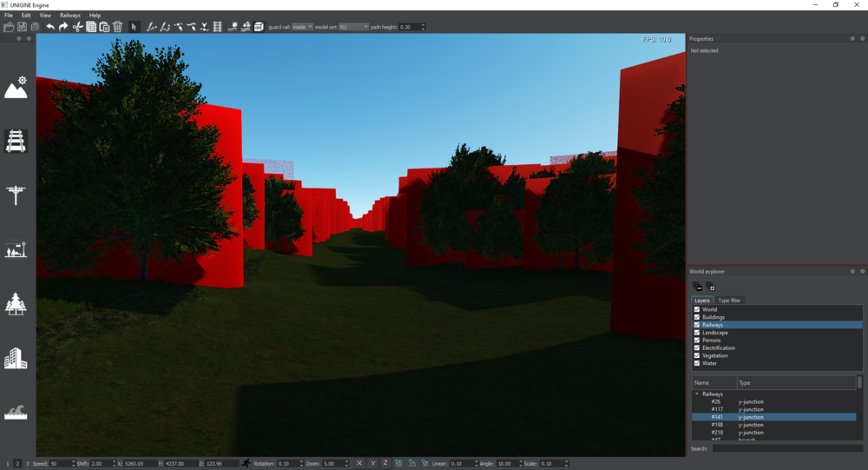868x470 pixels.
Task: Undo the last action
Action: tap(49, 27)
